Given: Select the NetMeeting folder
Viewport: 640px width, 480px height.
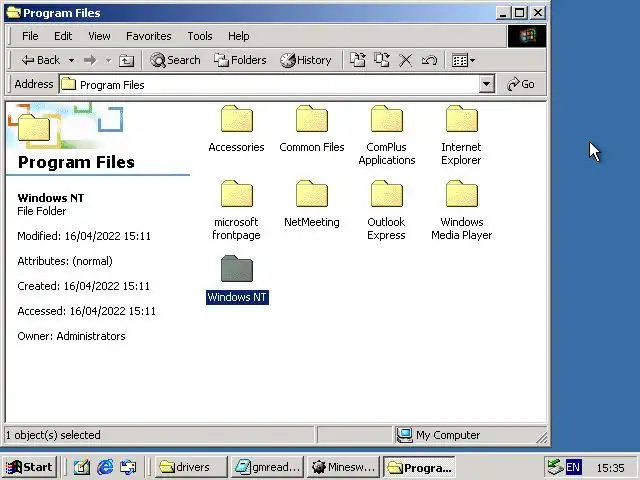Looking at the screenshot, I should pos(311,204).
